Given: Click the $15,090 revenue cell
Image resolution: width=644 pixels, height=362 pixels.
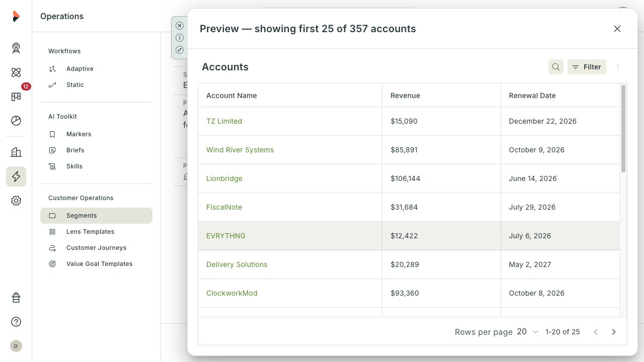Looking at the screenshot, I should (x=441, y=121).
